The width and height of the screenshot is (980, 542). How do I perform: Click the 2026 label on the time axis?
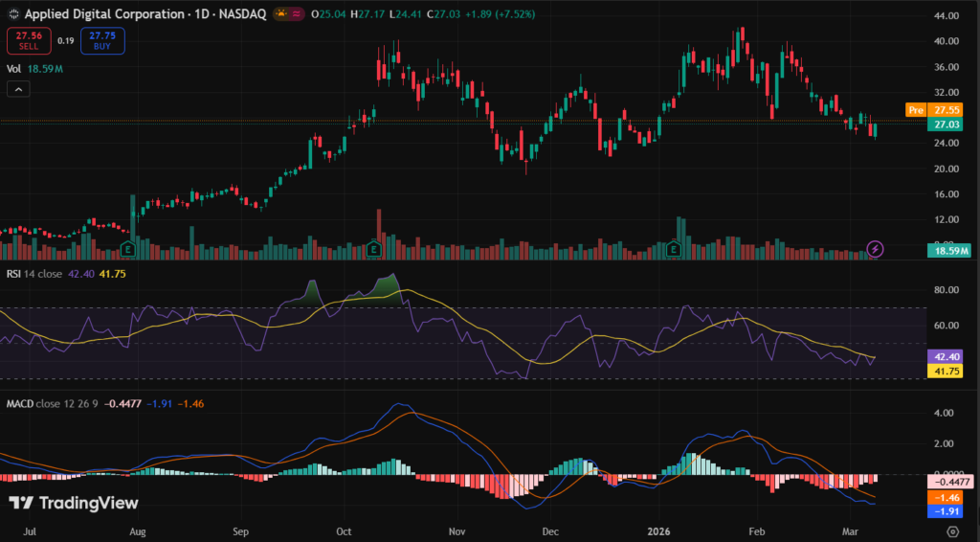(657, 530)
